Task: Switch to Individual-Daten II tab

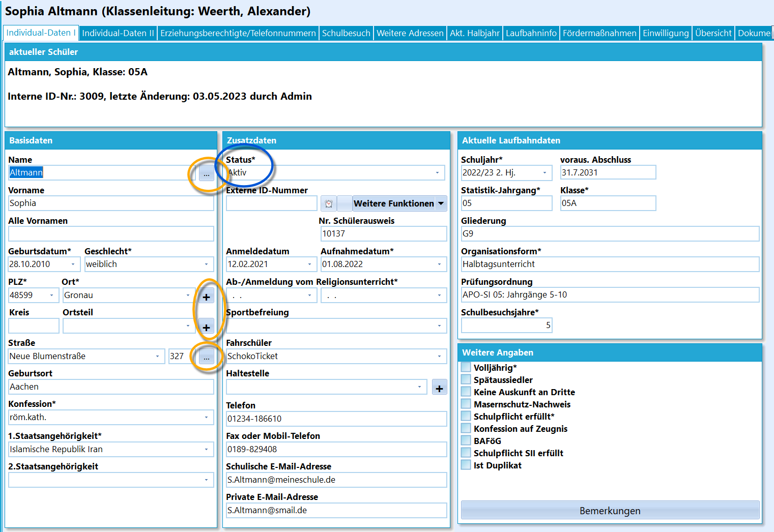Action: (118, 33)
